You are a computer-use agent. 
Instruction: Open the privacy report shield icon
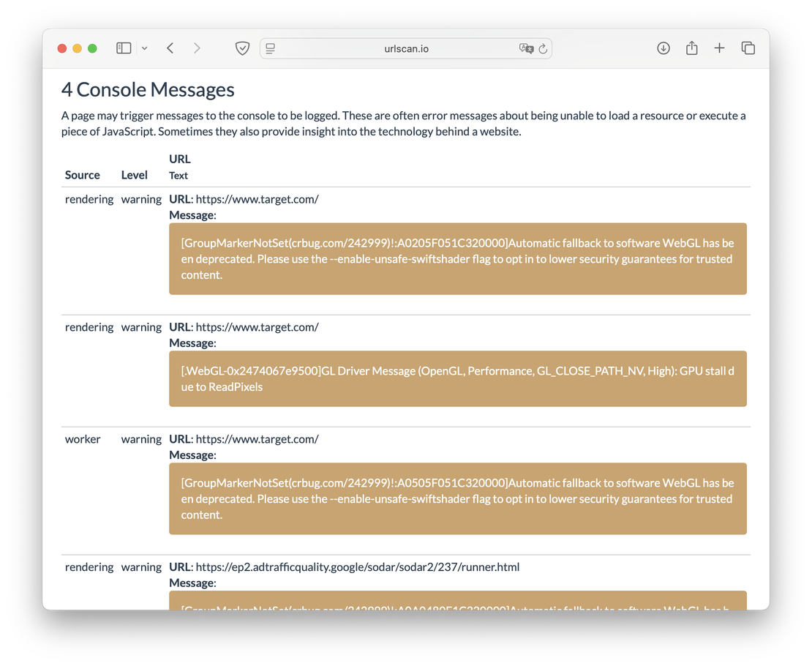[x=242, y=48]
